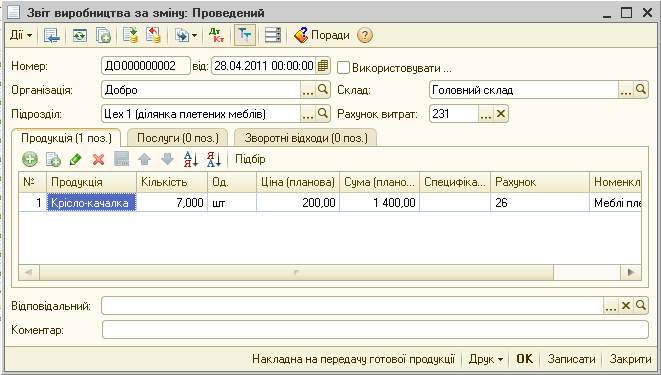This screenshot has width=661, height=375.
Task: Click the refresh document icon
Action: click(x=80, y=35)
